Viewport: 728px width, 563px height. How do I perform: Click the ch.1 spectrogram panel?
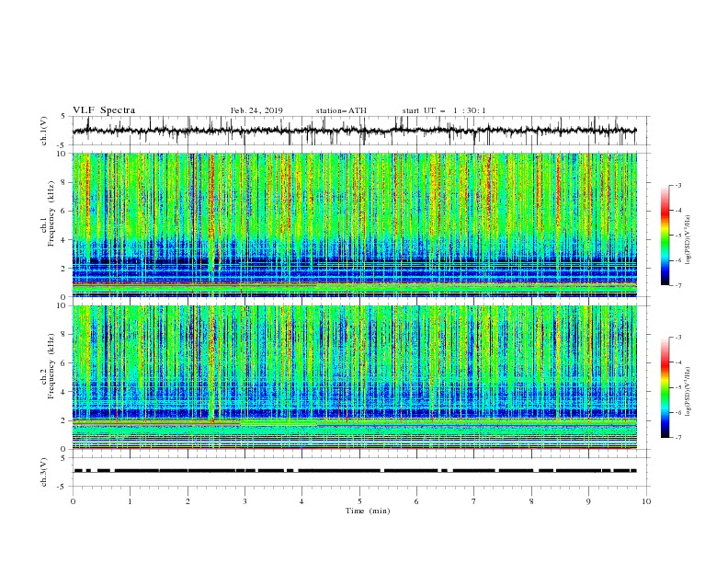tap(354, 224)
